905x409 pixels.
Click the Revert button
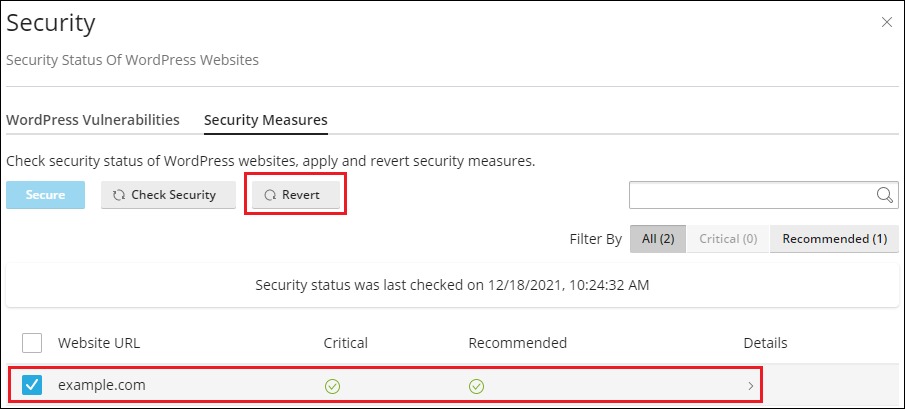[x=295, y=195]
